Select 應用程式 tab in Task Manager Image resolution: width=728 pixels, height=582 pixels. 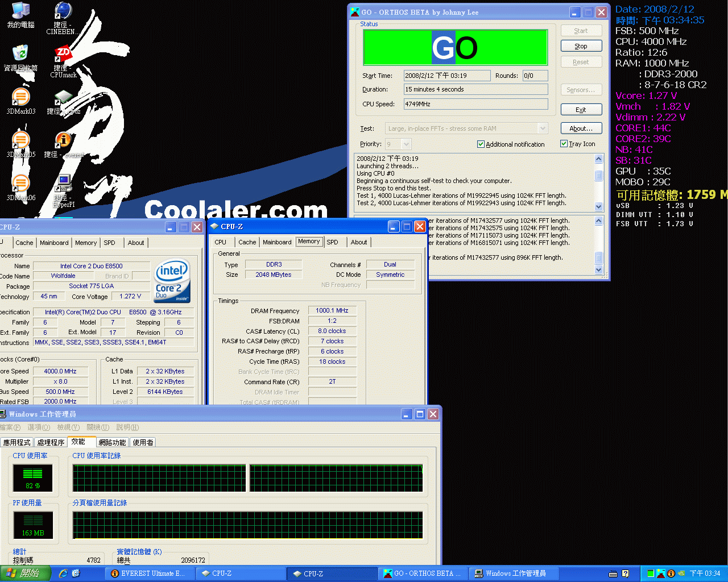(16, 443)
